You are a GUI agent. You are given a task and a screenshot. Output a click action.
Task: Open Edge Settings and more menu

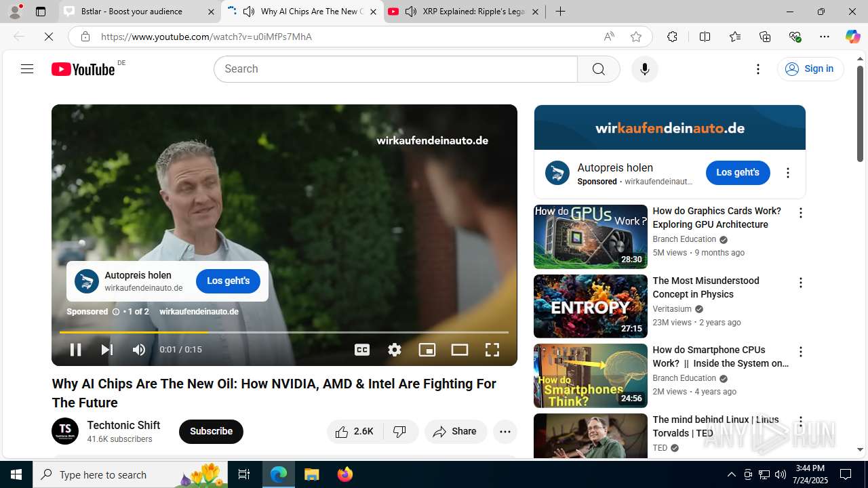click(x=825, y=37)
